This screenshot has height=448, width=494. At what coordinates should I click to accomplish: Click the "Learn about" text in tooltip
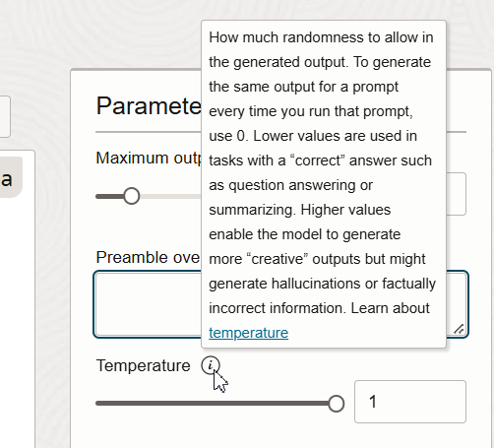point(390,308)
